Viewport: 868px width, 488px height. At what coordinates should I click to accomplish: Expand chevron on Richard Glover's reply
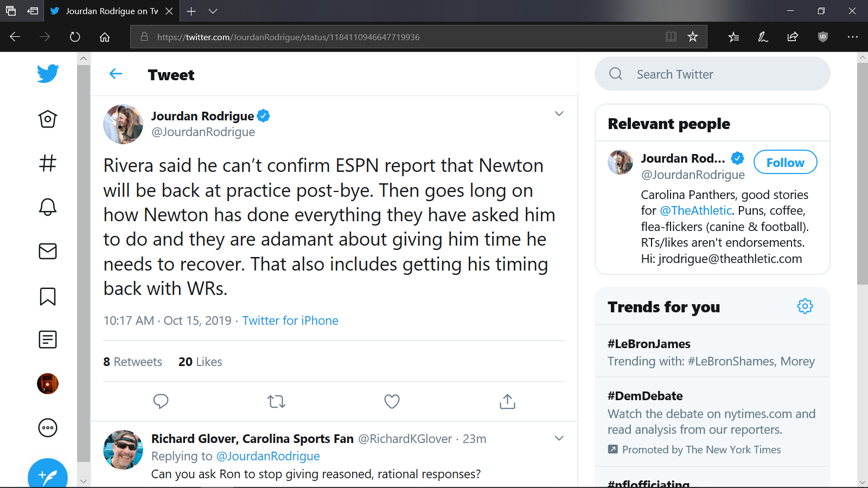click(x=559, y=438)
